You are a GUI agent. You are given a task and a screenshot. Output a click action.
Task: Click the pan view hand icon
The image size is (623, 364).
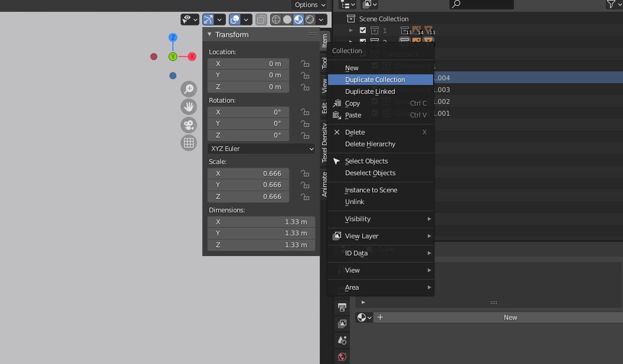189,107
